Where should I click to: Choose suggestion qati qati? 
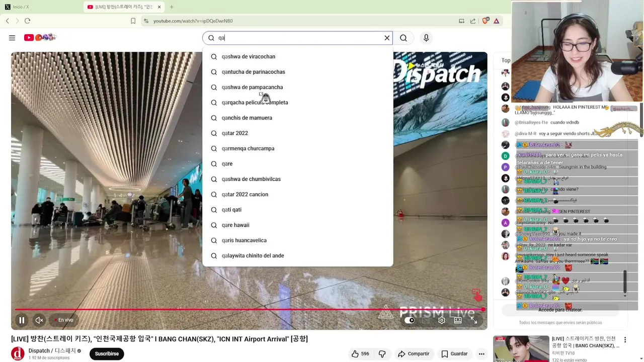point(297,210)
